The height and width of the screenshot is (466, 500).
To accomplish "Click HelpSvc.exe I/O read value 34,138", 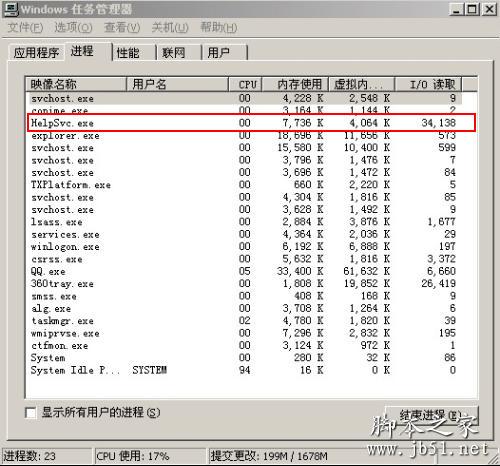I will point(439,123).
